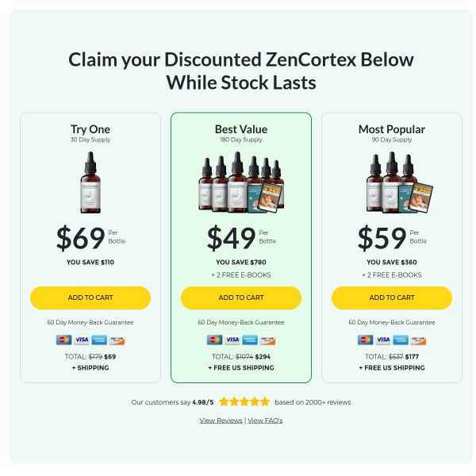Click the three-bottle bundle image
Screen dimensions: 476x476
coord(400,183)
